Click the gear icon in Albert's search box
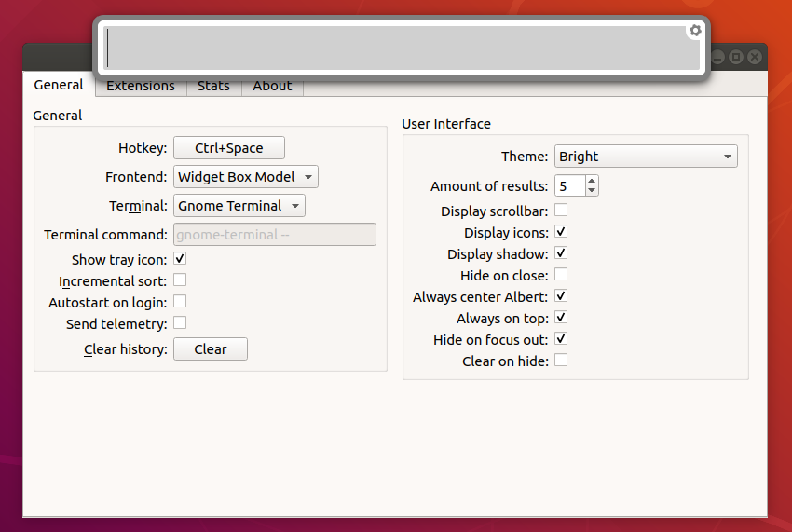The width and height of the screenshot is (792, 532). point(695,31)
